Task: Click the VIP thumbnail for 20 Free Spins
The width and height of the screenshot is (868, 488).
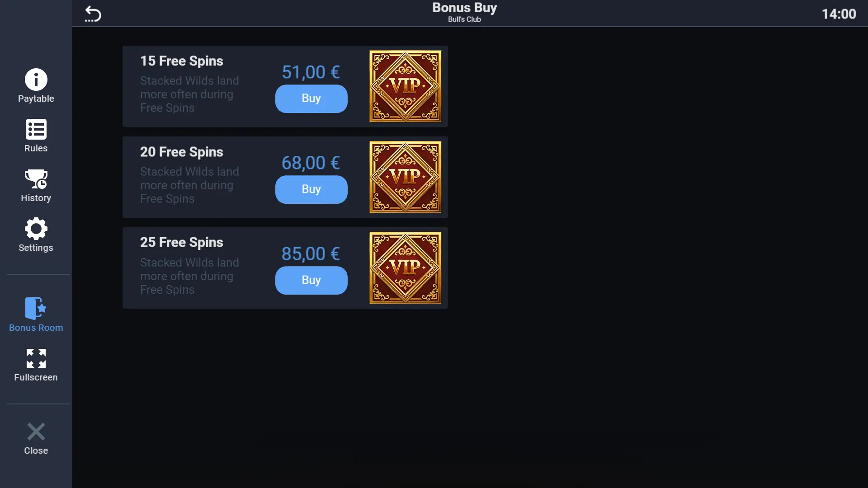Action: coord(405,177)
